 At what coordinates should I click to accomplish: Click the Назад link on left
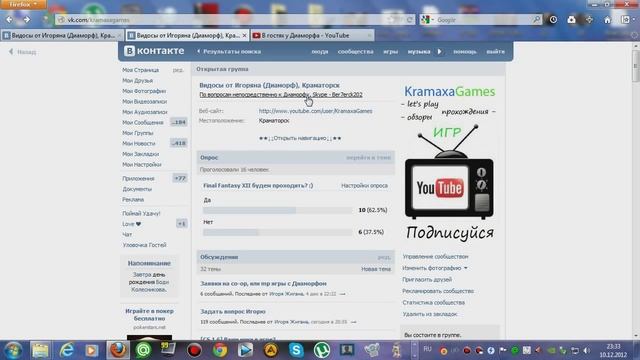point(23,52)
